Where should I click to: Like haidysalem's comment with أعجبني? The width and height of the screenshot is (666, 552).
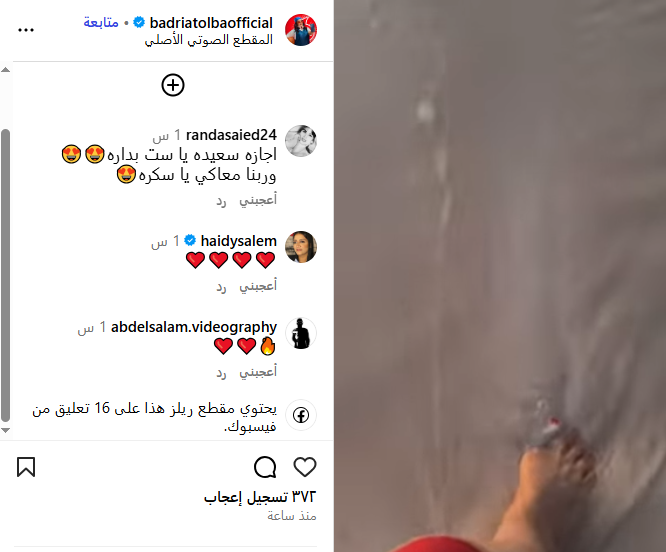click(x=258, y=286)
